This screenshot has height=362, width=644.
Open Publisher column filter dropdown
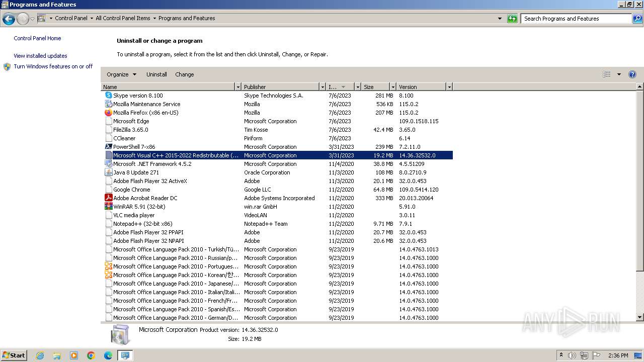[x=323, y=87]
